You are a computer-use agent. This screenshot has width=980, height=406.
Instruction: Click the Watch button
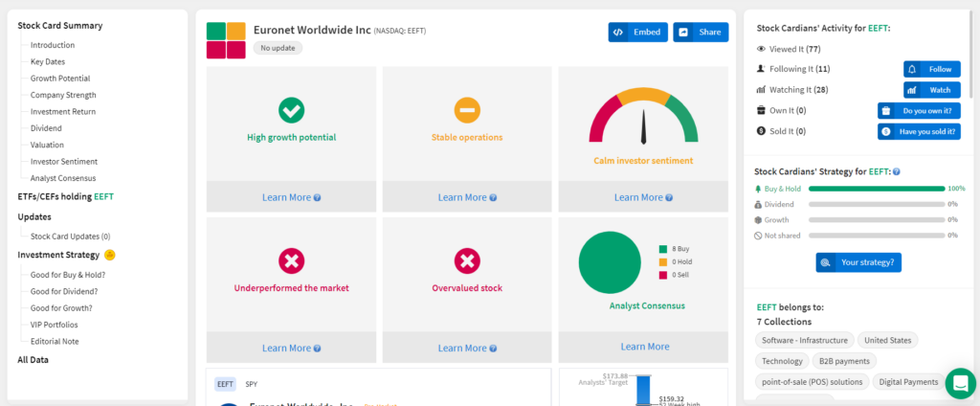tap(932, 90)
